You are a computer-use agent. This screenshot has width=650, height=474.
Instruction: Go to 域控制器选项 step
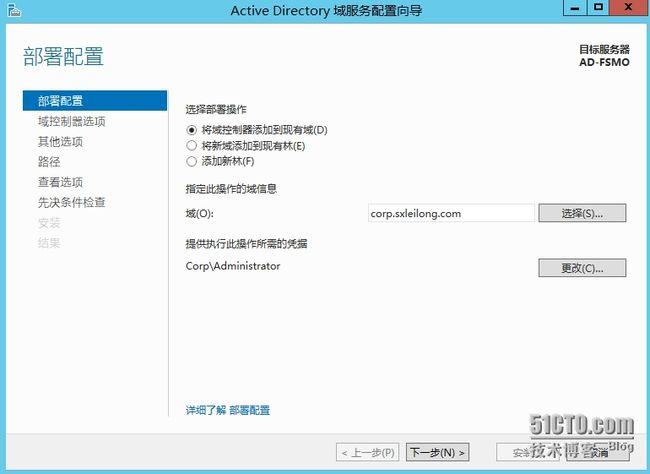tap(72, 121)
